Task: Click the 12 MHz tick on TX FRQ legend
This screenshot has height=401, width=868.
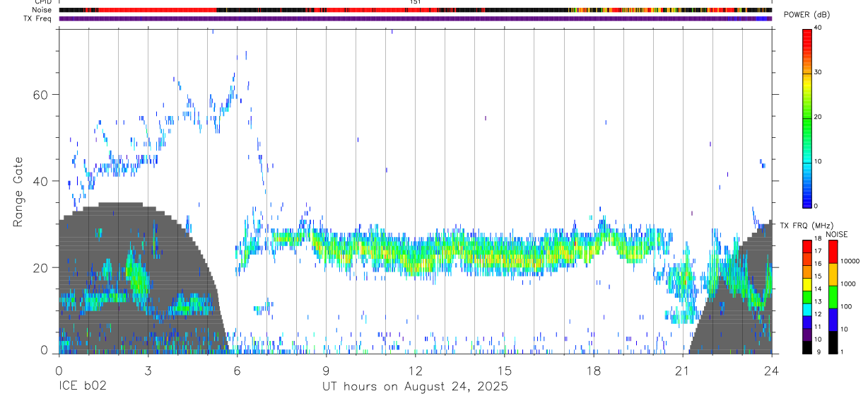Action: tap(819, 315)
